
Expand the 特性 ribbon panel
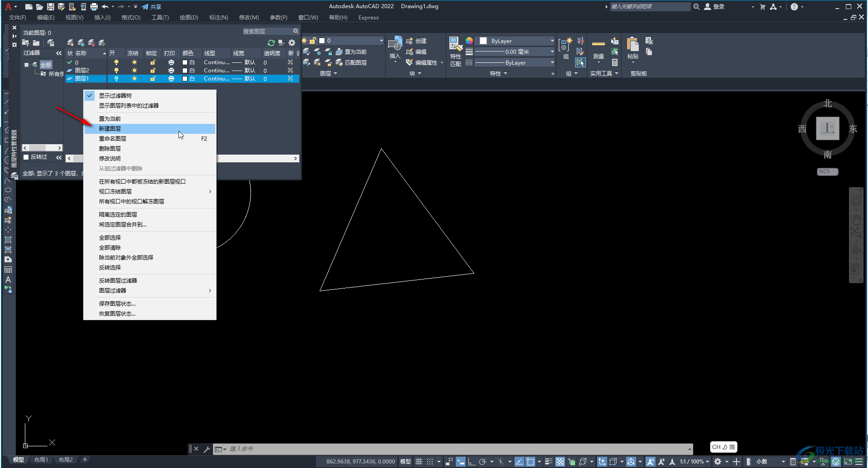(499, 73)
